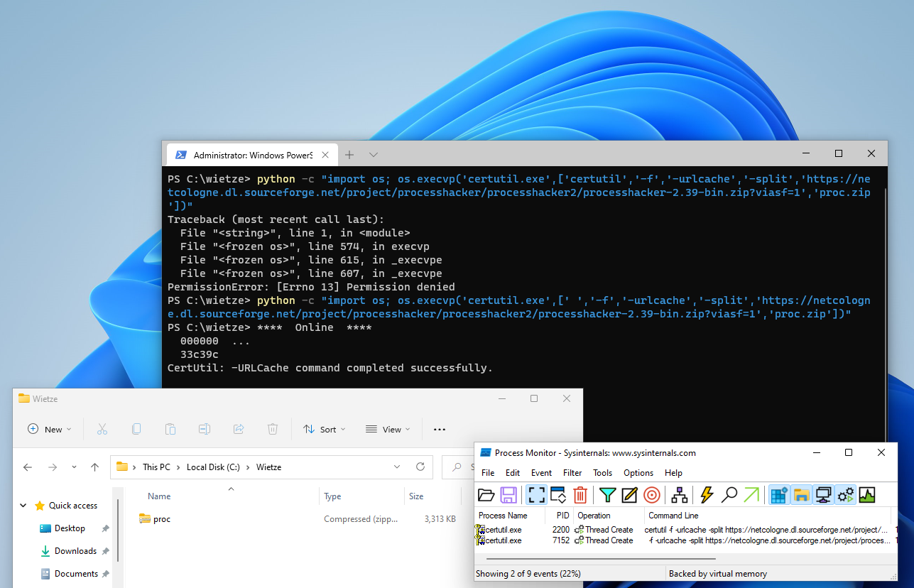This screenshot has width=914, height=588.
Task: Toggle Show Registry Activity in Process Monitor
Action: 780,495
